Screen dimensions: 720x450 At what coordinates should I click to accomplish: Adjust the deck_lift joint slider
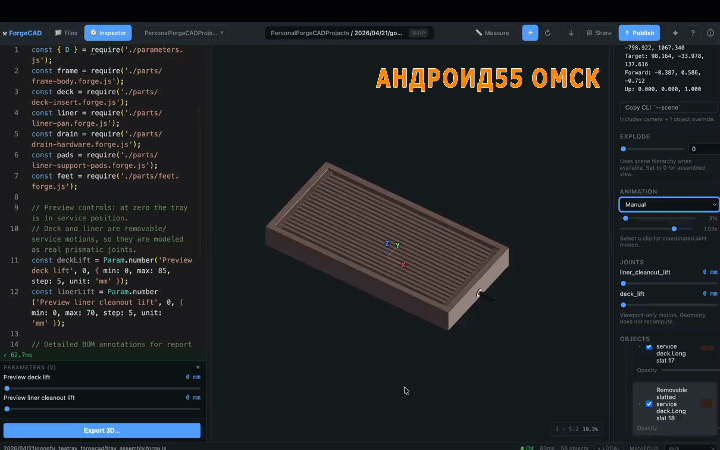669,304
